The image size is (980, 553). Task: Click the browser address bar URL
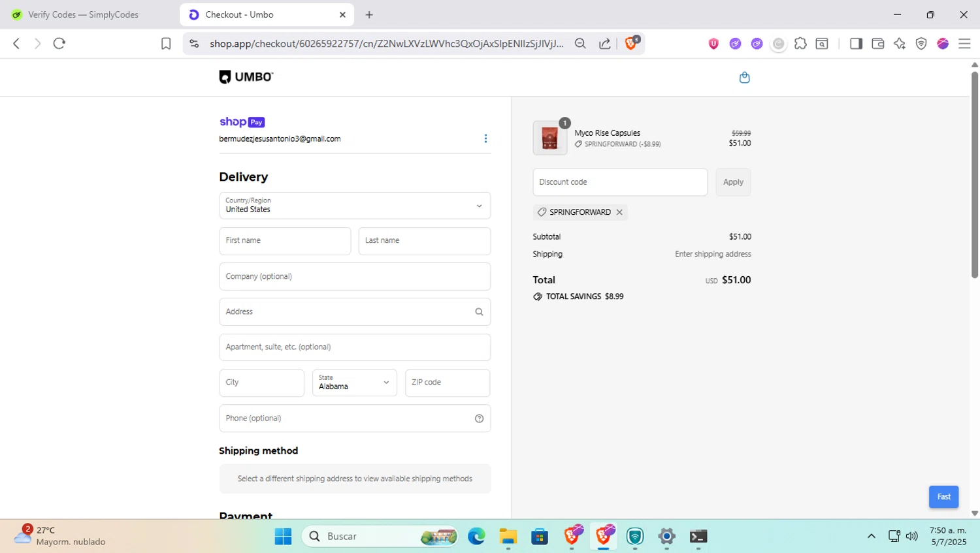click(387, 44)
